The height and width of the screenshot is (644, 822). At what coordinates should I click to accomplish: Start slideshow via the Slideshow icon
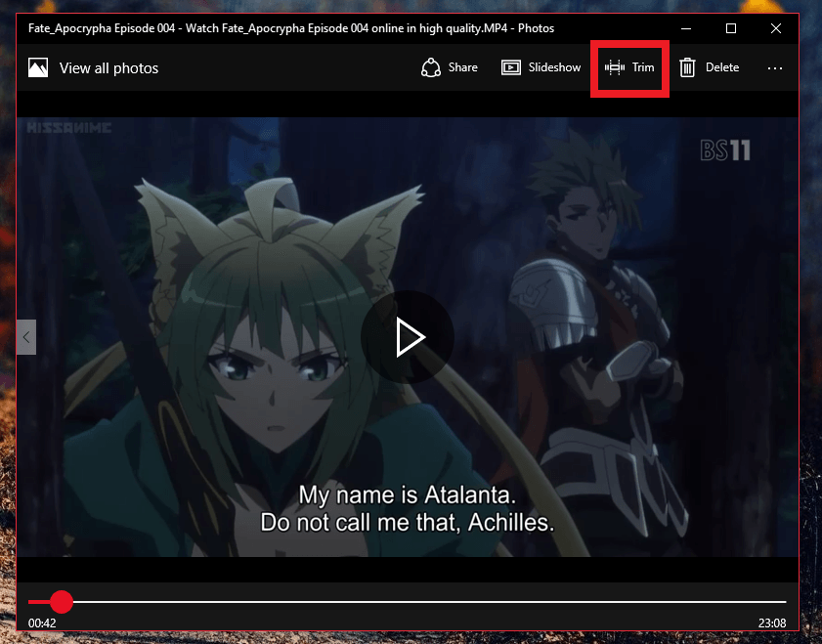point(510,67)
